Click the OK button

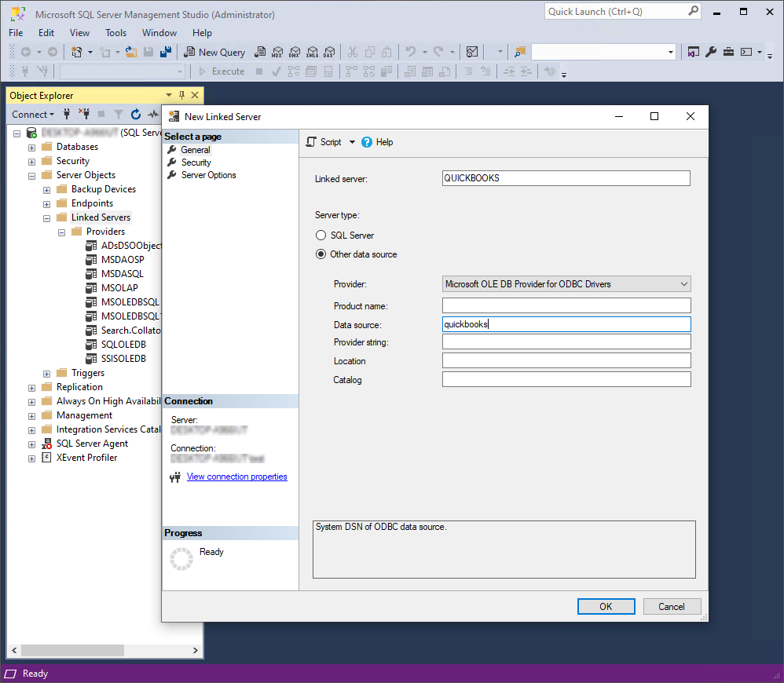click(x=606, y=606)
